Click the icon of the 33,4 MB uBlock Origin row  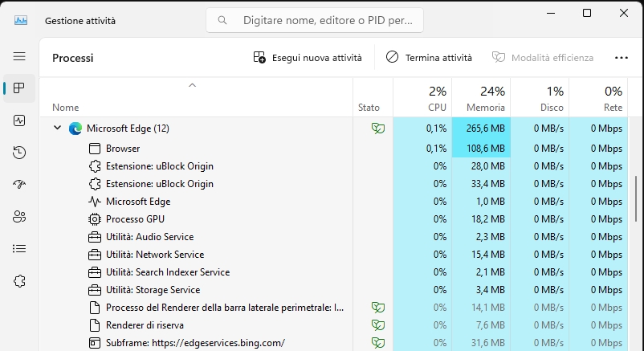(95, 184)
